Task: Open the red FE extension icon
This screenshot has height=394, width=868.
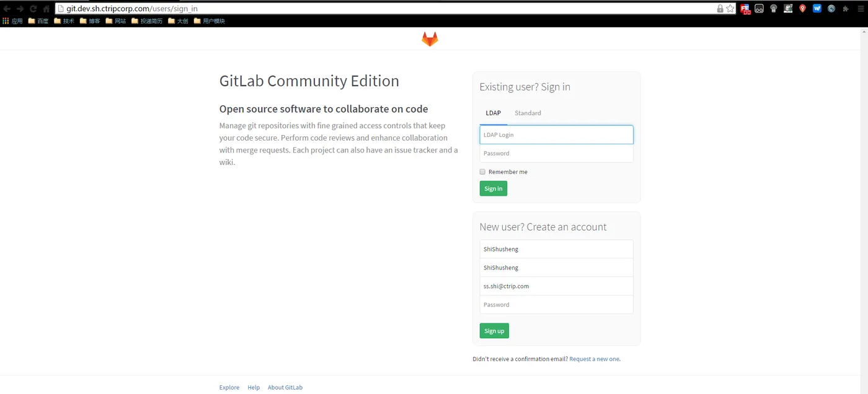Action: 745,9
